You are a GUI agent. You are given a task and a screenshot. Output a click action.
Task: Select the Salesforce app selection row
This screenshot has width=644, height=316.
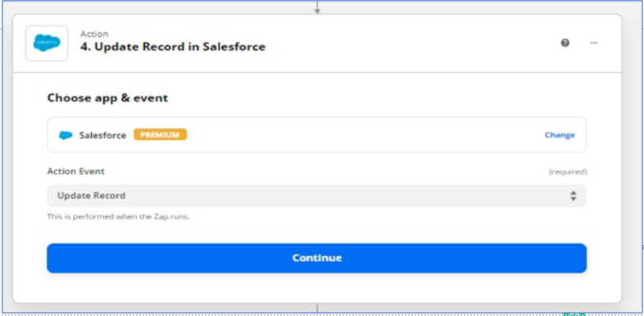316,135
